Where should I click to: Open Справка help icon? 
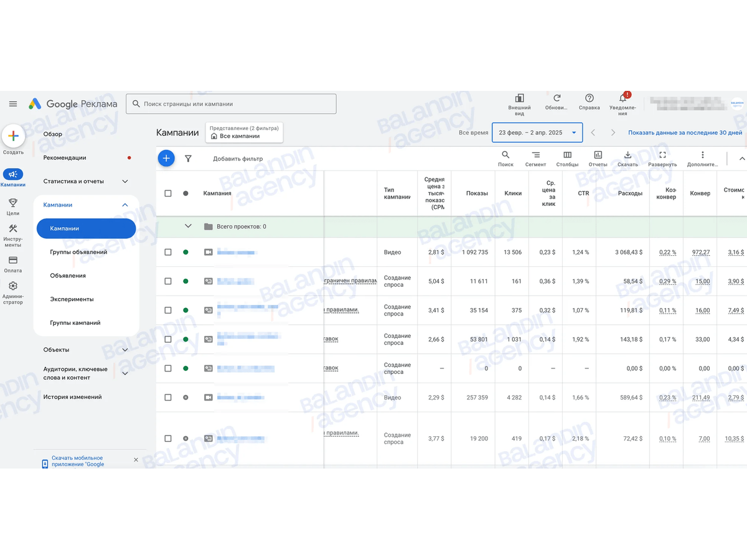589,98
